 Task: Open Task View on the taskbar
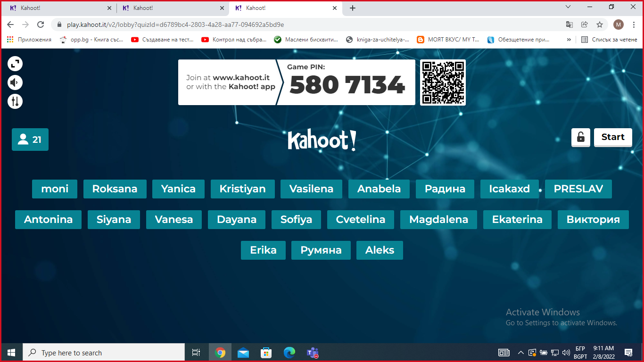coord(196,353)
